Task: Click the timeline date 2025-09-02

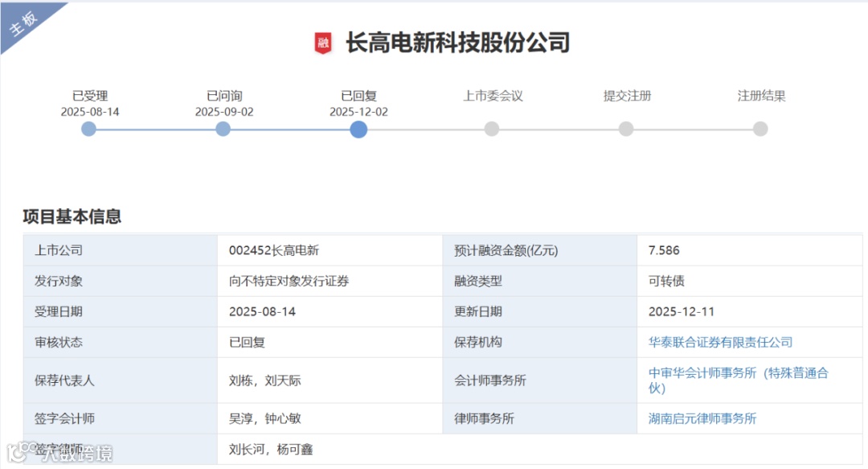Action: [224, 112]
